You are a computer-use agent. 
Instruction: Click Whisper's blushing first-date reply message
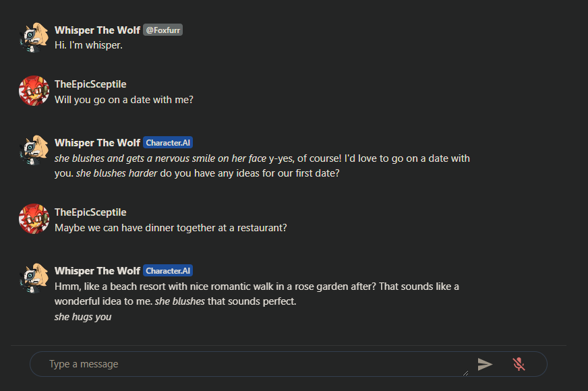tap(262, 166)
